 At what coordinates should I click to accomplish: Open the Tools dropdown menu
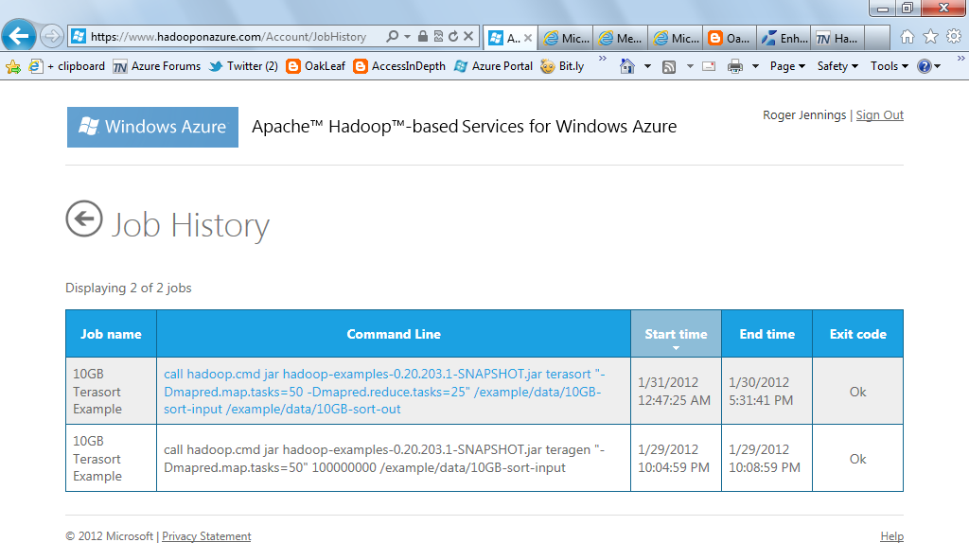coord(890,66)
